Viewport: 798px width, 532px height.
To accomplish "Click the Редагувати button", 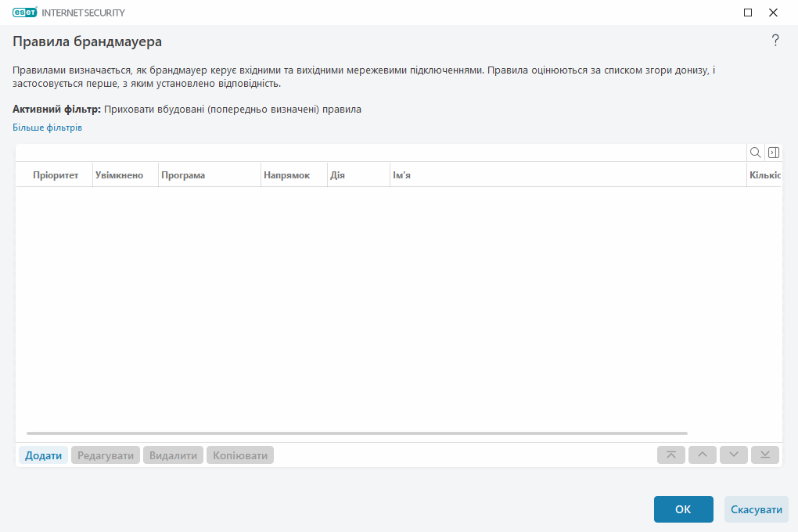I will [106, 455].
